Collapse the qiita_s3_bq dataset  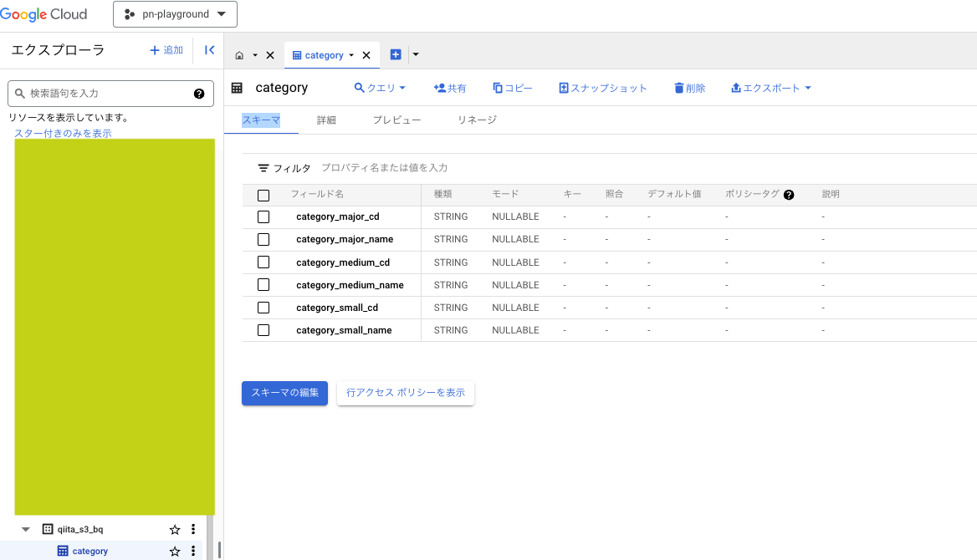(x=25, y=528)
